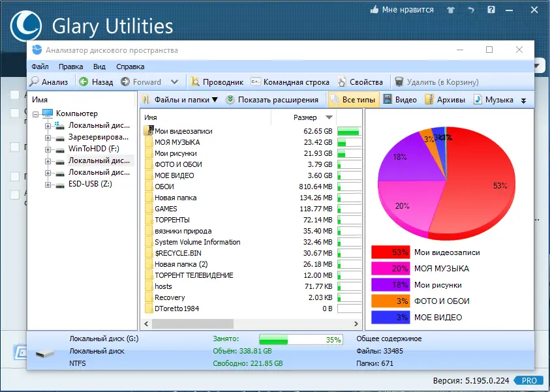Open the Файлы и папки dropdown
The height and width of the screenshot is (392, 550).
click(180, 100)
